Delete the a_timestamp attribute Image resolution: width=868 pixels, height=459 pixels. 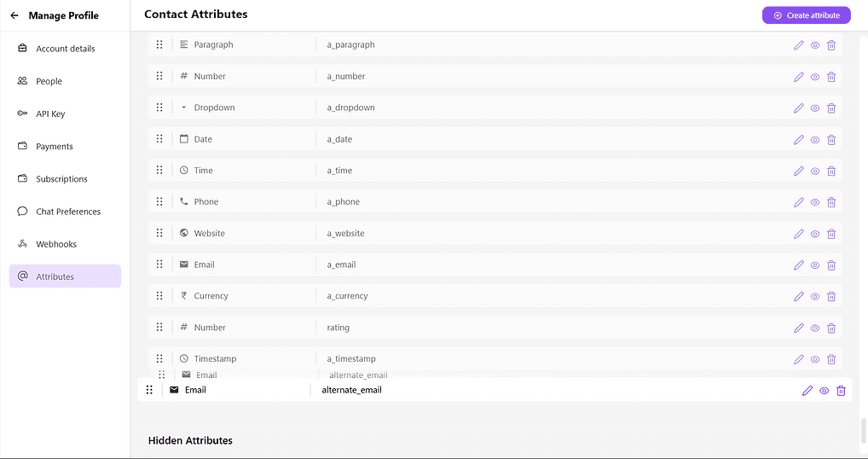[831, 359]
